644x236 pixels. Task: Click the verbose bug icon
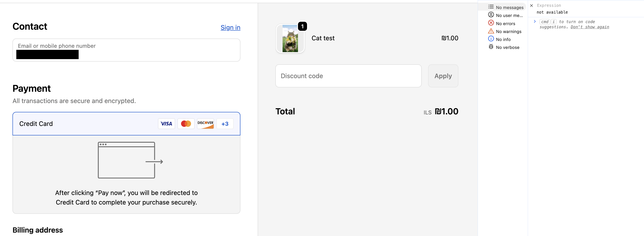[491, 47]
